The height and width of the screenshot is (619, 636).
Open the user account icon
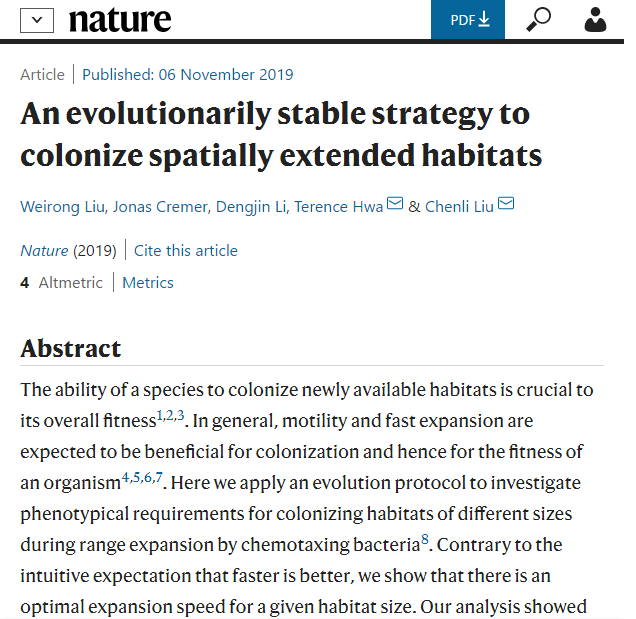pos(596,19)
